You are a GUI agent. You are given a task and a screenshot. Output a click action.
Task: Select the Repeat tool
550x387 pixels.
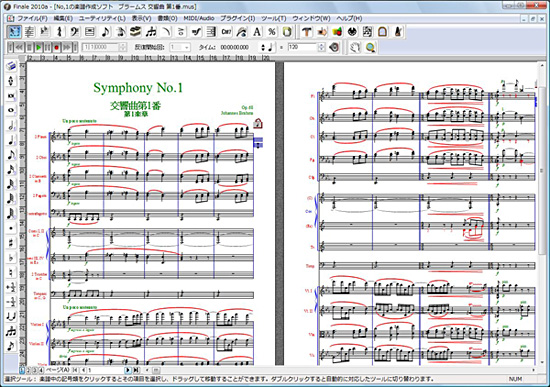[211, 32]
